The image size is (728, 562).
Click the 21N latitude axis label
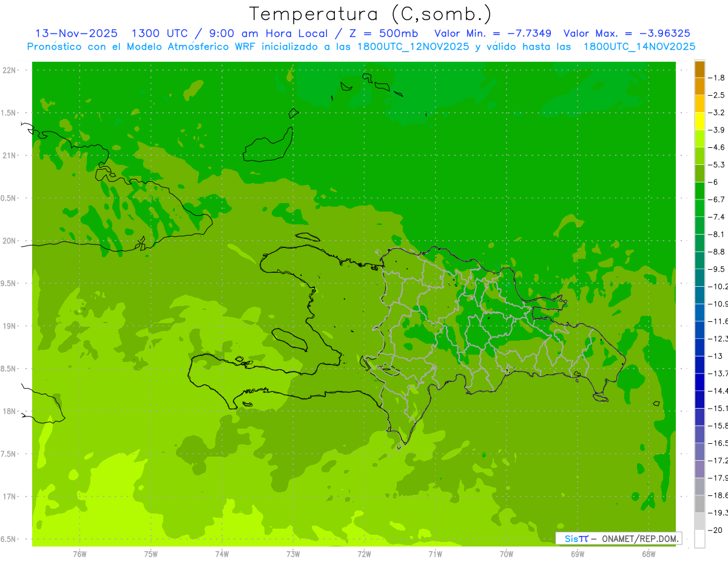tap(10, 156)
